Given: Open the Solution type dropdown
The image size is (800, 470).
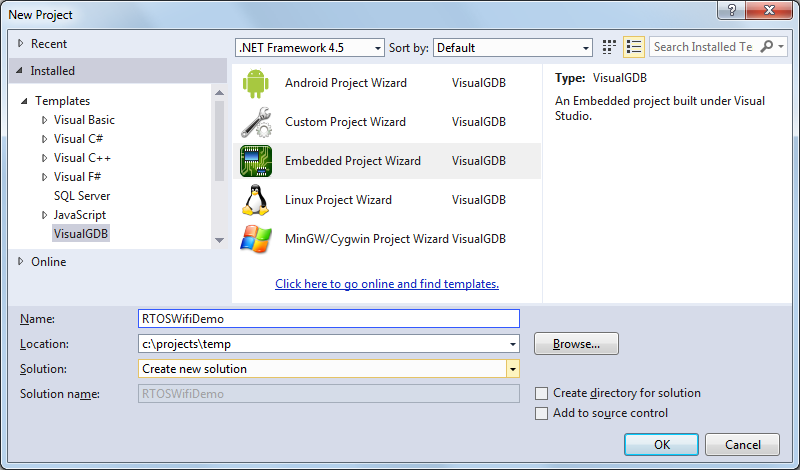Looking at the screenshot, I should tap(513, 369).
